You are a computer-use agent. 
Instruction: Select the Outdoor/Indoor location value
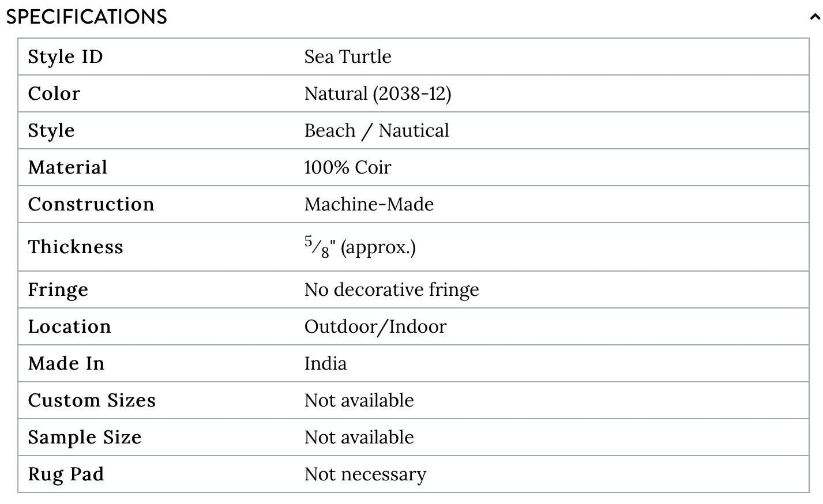[375, 326]
